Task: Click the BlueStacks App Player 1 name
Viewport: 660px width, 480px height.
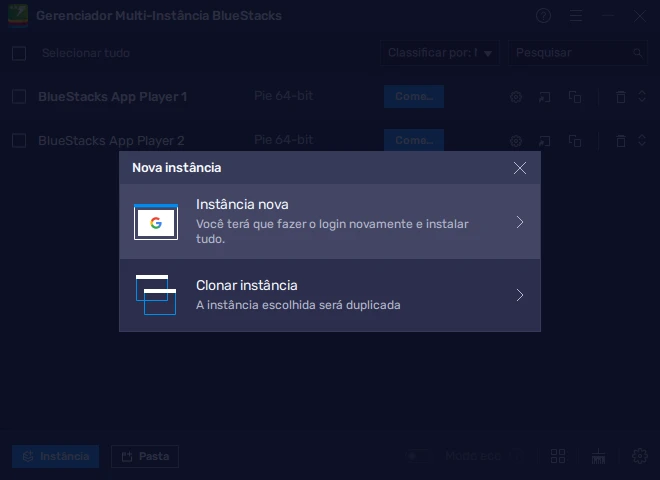Action: tap(112, 97)
